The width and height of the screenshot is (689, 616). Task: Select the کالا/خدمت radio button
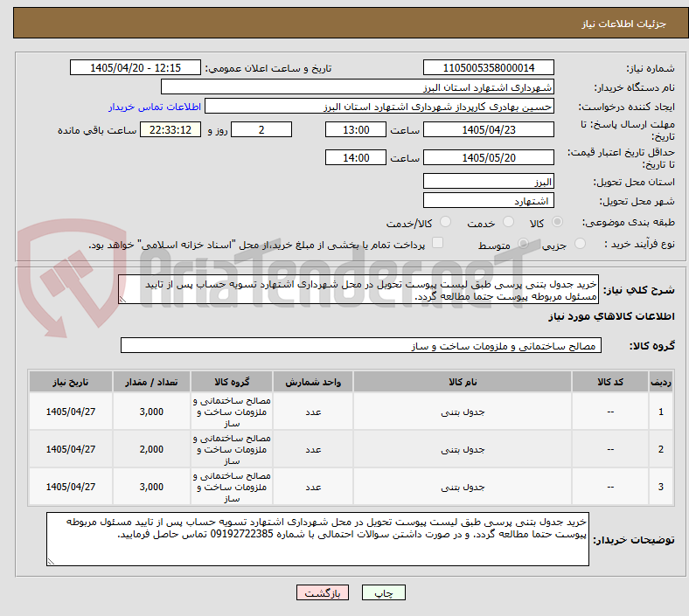tap(445, 222)
